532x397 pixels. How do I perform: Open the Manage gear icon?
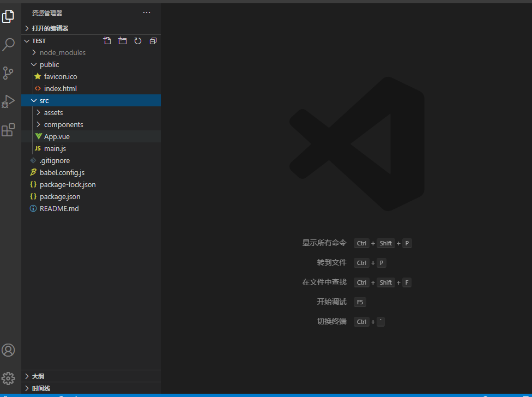(x=8, y=378)
